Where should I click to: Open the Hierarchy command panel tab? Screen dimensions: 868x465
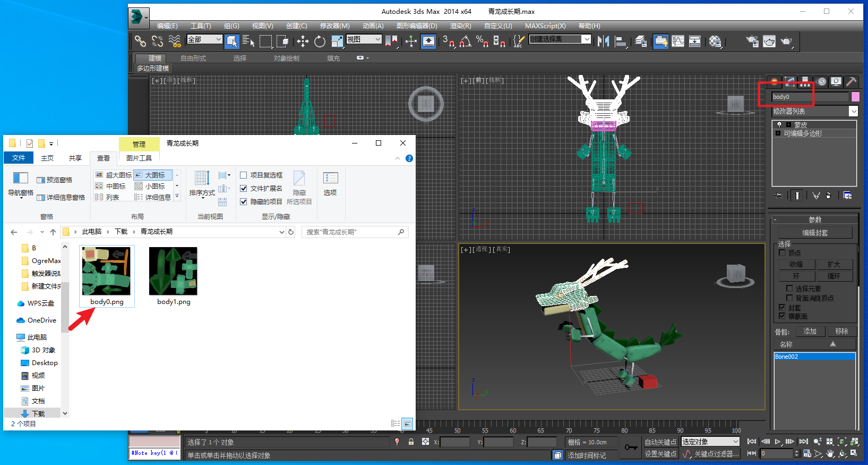click(x=805, y=81)
